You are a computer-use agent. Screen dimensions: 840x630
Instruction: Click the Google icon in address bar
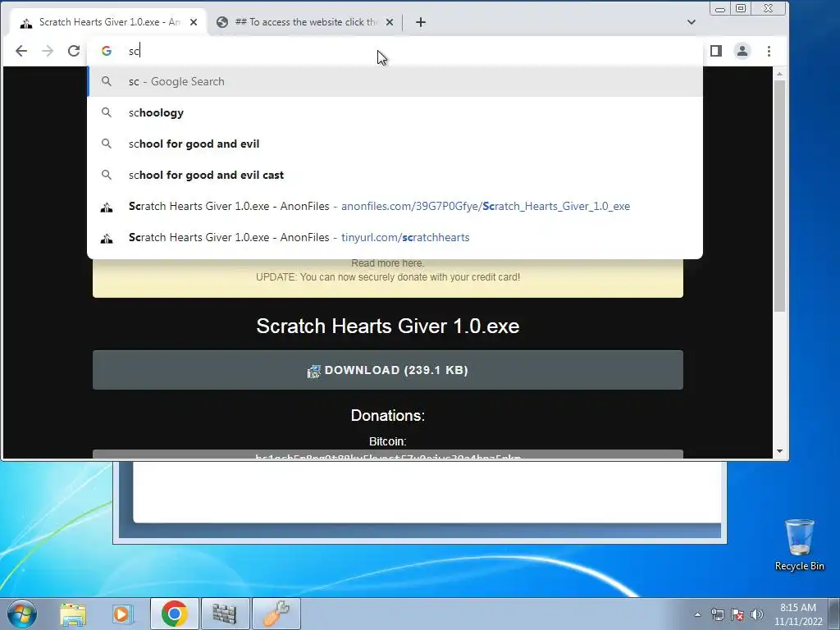[107, 51]
